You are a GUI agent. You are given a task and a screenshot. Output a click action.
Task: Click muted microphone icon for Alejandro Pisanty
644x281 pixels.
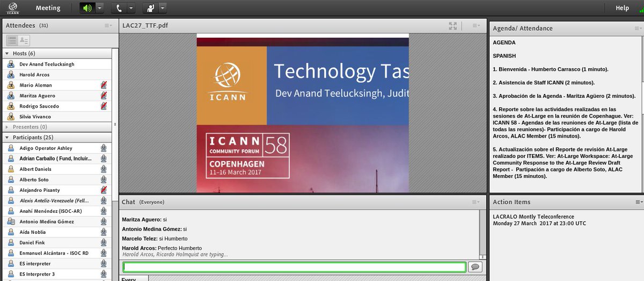point(104,190)
